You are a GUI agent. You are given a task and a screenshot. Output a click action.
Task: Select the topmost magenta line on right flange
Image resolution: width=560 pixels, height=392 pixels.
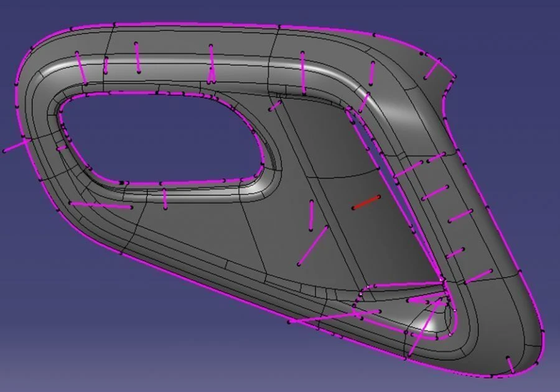point(410,168)
